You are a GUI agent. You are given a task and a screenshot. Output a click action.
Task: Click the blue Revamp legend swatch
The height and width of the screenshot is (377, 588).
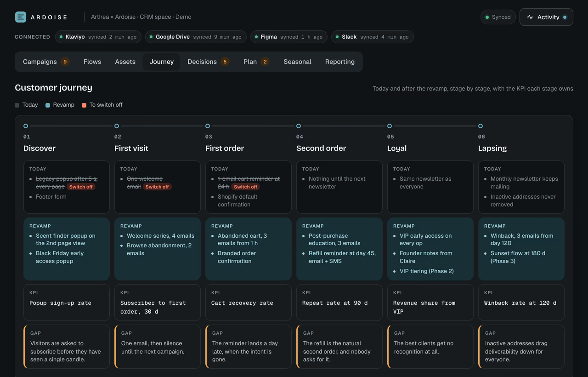point(48,105)
